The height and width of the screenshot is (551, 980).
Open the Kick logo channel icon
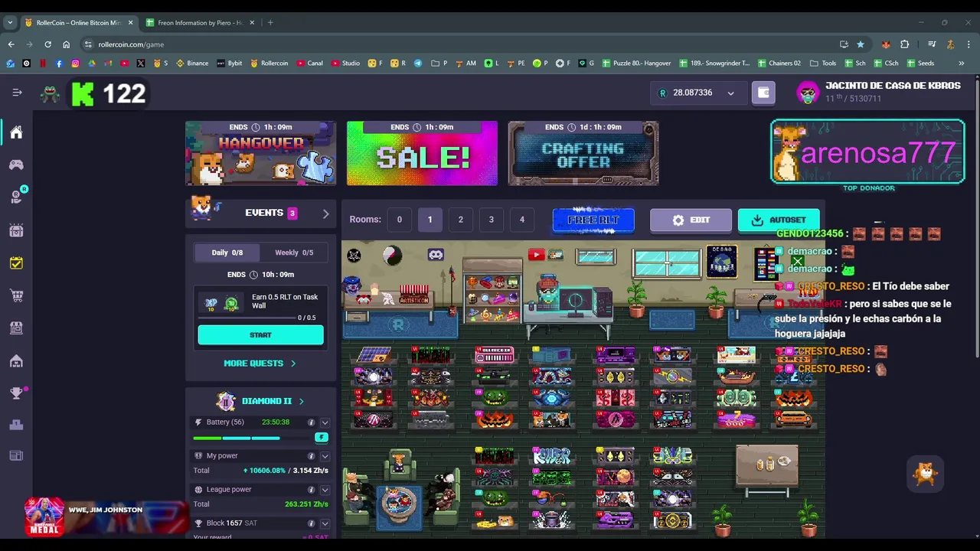(x=83, y=93)
